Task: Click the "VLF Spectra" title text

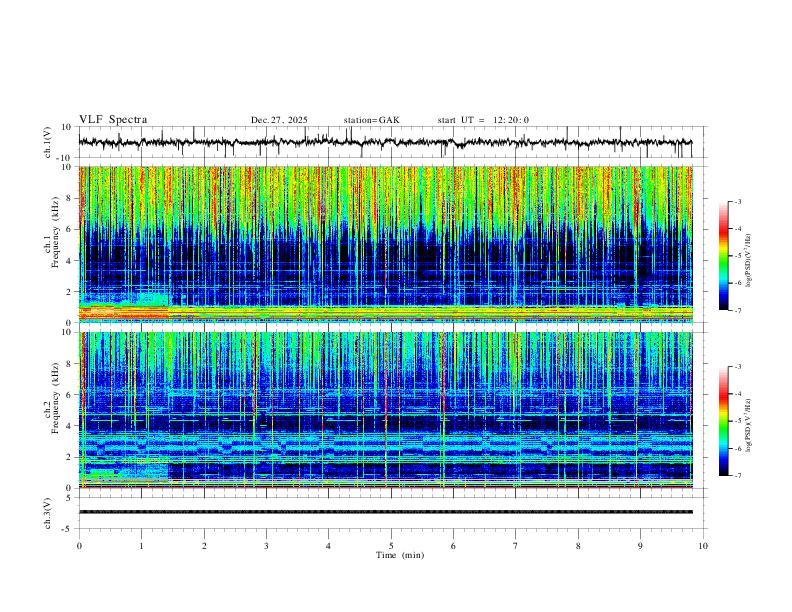Action: [113, 120]
